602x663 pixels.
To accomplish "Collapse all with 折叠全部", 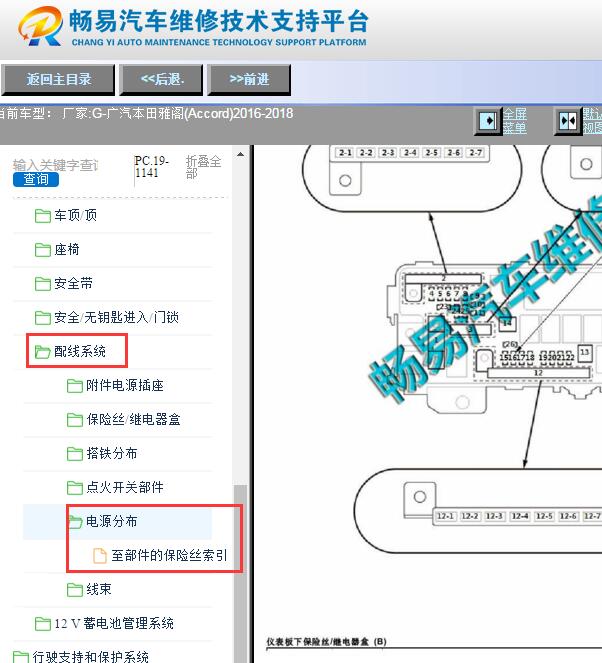I will click(x=203, y=167).
